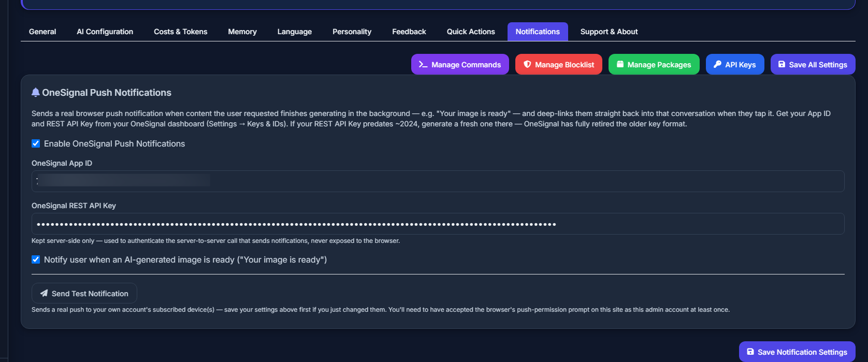Click the 'Sends a real push' helper text
The width and height of the screenshot is (868, 362).
[x=381, y=310]
